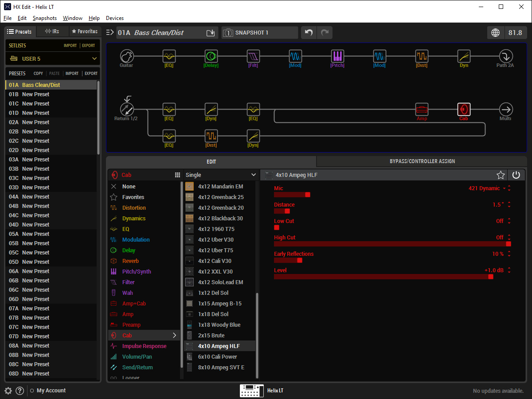This screenshot has width=532, height=399.
Task: Open the preferences gear icon
Action: click(x=8, y=391)
